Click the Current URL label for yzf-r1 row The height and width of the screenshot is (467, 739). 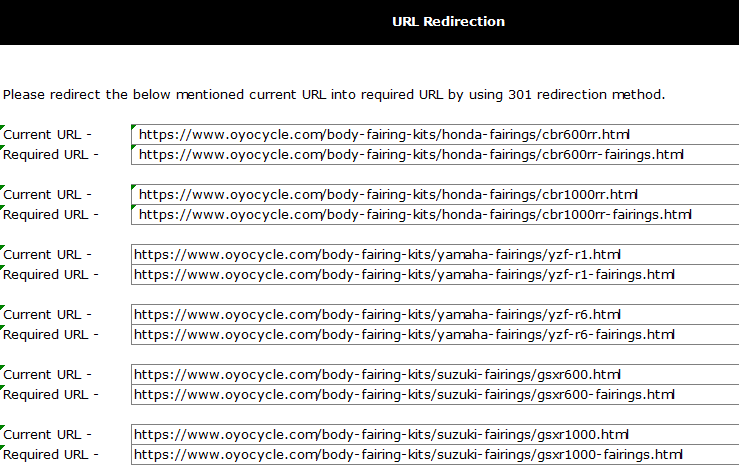[x=47, y=254]
